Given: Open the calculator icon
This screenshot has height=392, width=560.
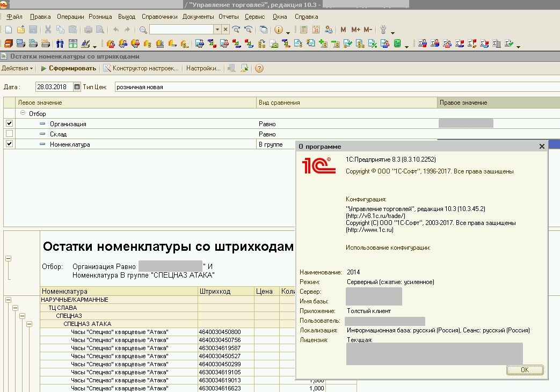Looking at the screenshot, I should [x=303, y=30].
